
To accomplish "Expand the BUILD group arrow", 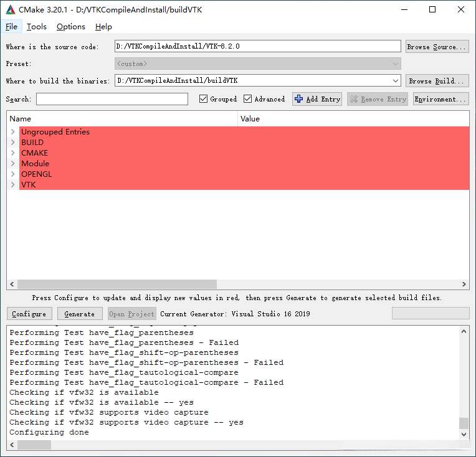I will pos(12,143).
